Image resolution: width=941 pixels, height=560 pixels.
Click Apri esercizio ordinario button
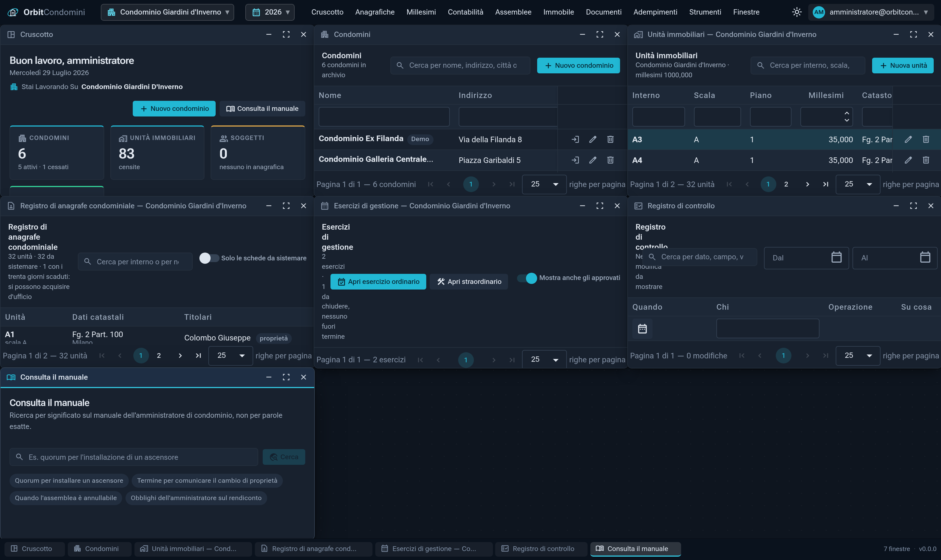pos(378,281)
